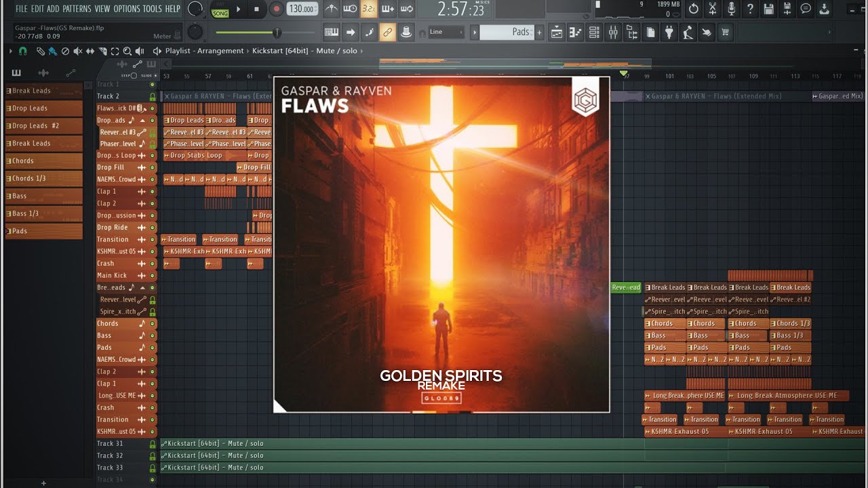The height and width of the screenshot is (488, 868).
Task: Toggle auto-scrolling arrow icon
Action: [x=351, y=32]
